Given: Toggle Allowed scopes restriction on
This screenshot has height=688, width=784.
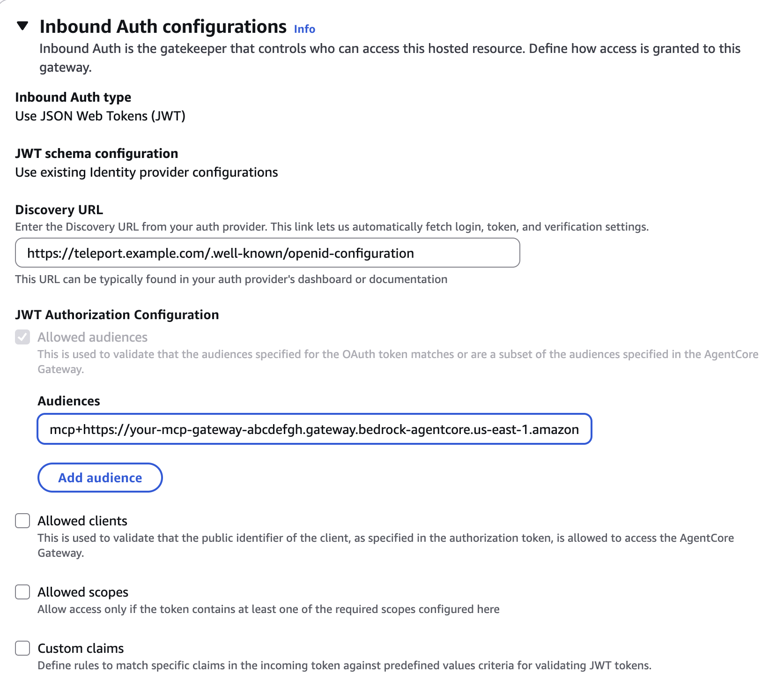Looking at the screenshot, I should coord(22,592).
